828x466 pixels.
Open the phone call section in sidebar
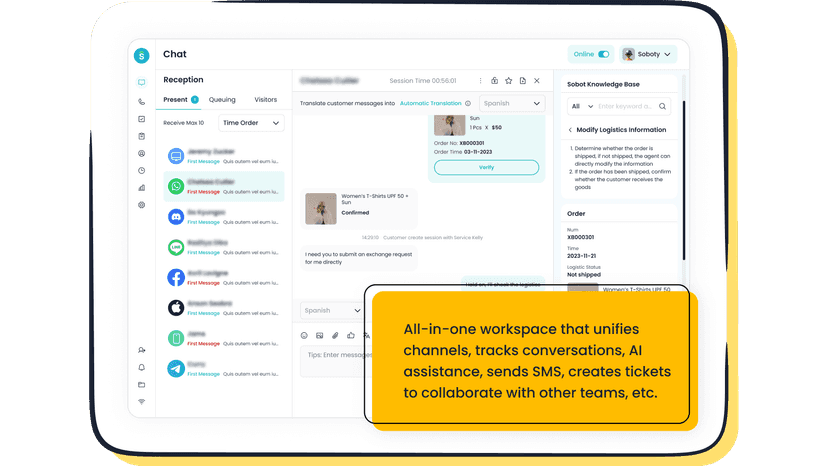[x=142, y=101]
